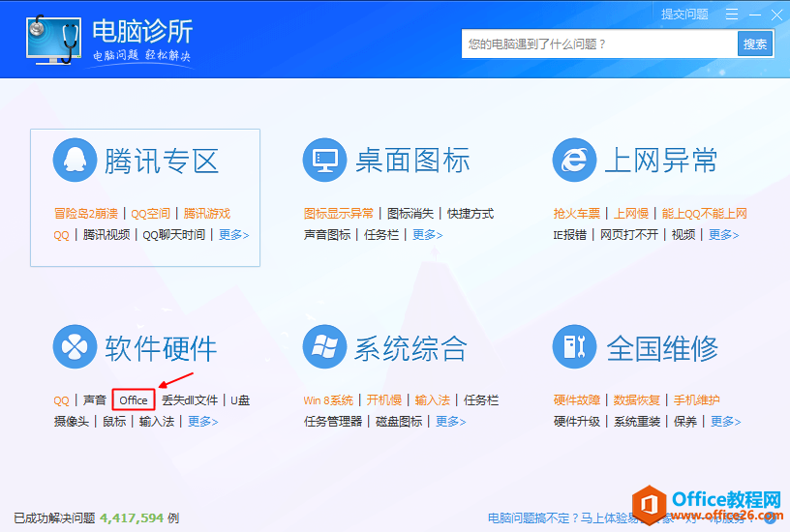This screenshot has width=790, height=532.
Task: Click 图标消失 link
Action: click(x=410, y=214)
